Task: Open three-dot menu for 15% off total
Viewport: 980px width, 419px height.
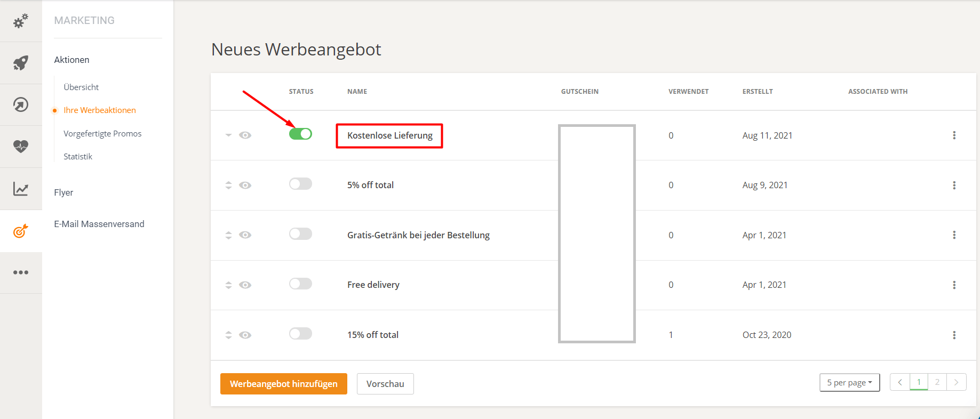Action: click(954, 335)
